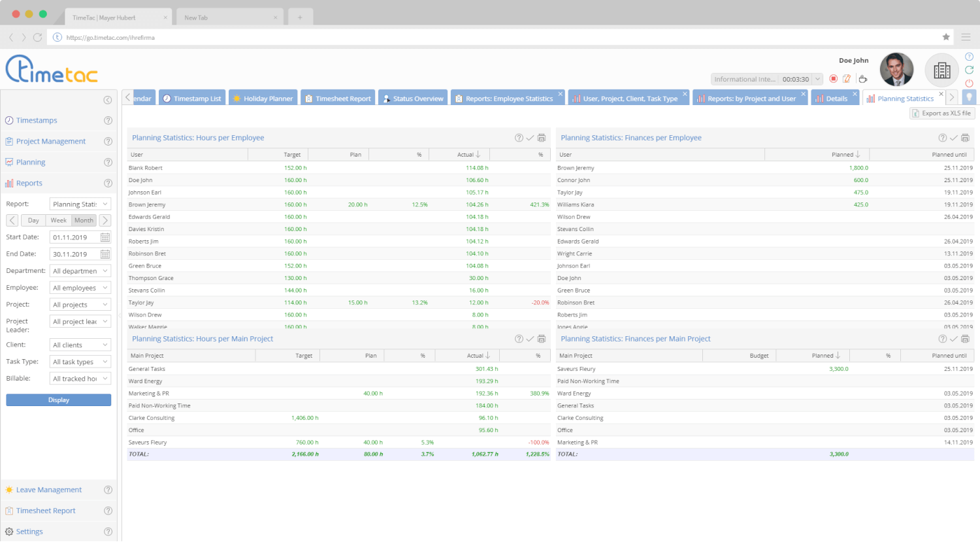Select the Month period toggle
Image resolution: width=980 pixels, height=551 pixels.
tap(84, 221)
